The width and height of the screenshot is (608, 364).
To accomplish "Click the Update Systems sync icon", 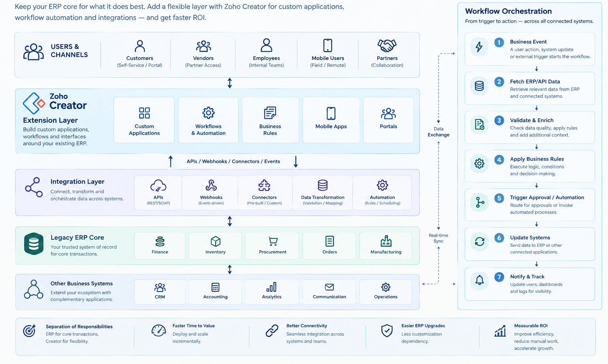I will 479,241.
